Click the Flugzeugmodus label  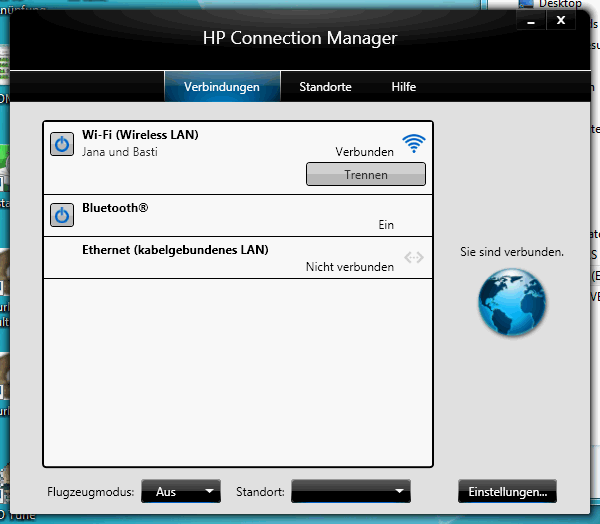[x=90, y=492]
